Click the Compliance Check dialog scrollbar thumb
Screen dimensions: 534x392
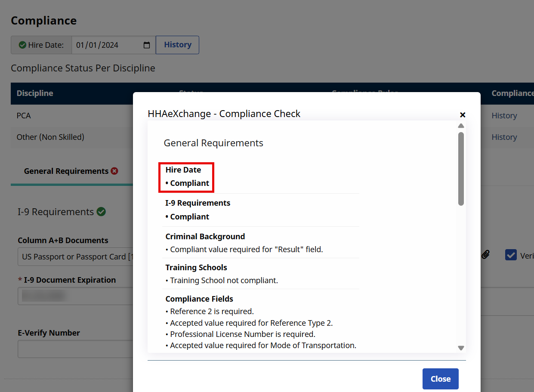point(461,169)
